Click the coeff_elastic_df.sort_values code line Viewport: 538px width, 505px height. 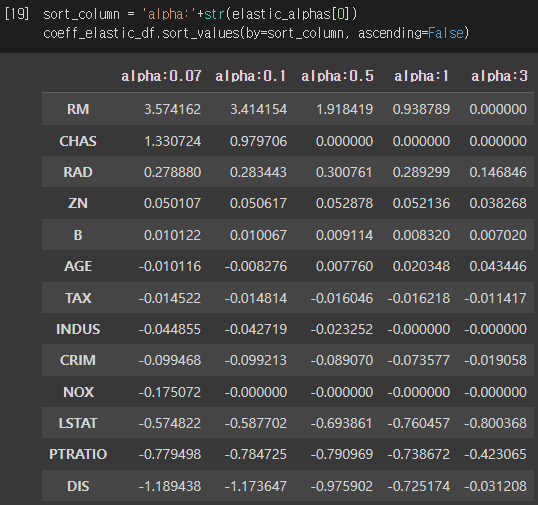256,33
